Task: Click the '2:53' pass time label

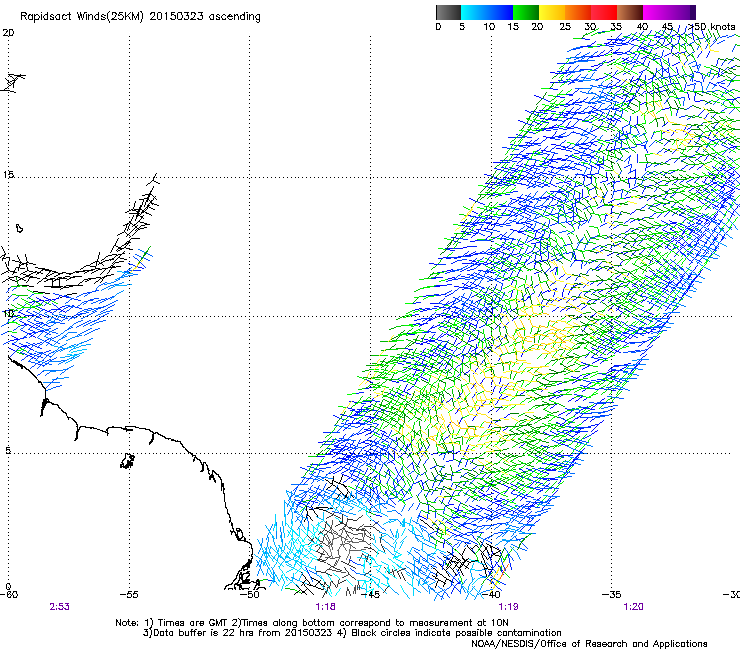Action: tap(59, 607)
